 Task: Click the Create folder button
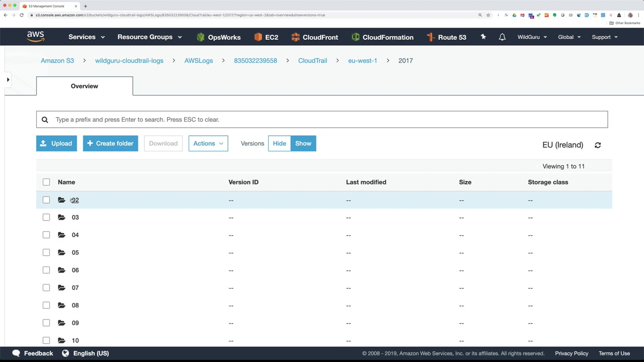[x=110, y=143]
